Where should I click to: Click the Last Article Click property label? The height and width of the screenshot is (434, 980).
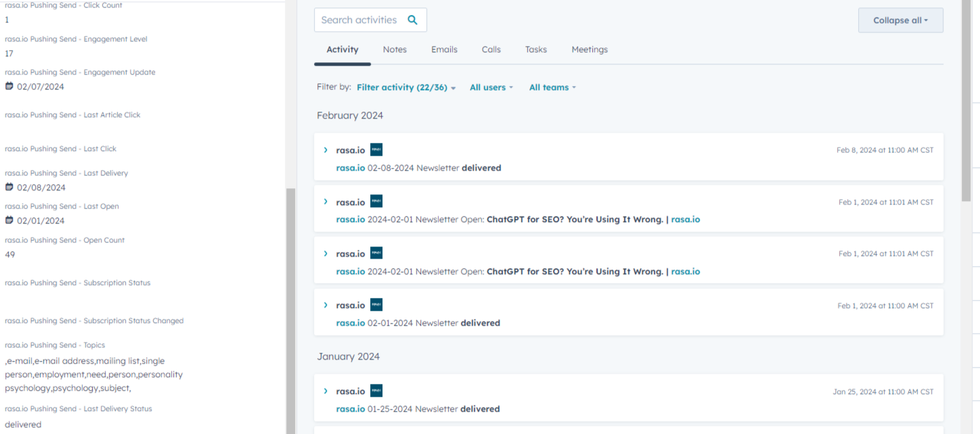tap(72, 115)
